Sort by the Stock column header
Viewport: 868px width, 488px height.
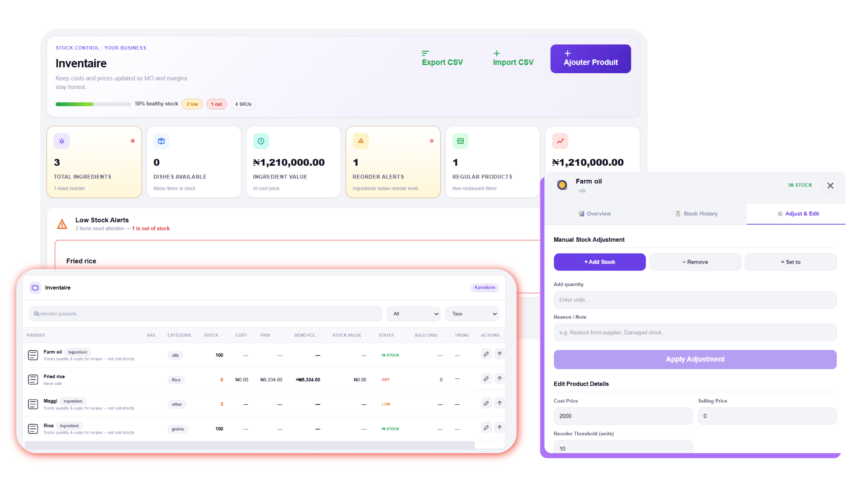coord(213,335)
